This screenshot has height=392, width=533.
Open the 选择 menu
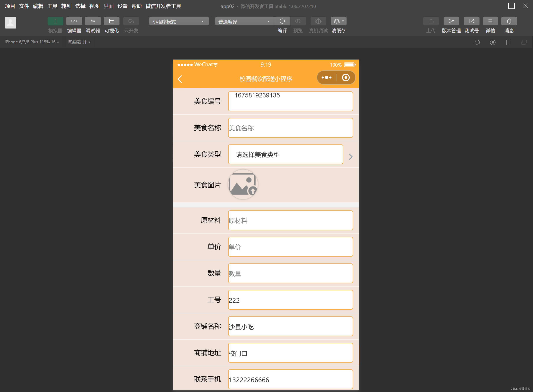tap(80, 6)
